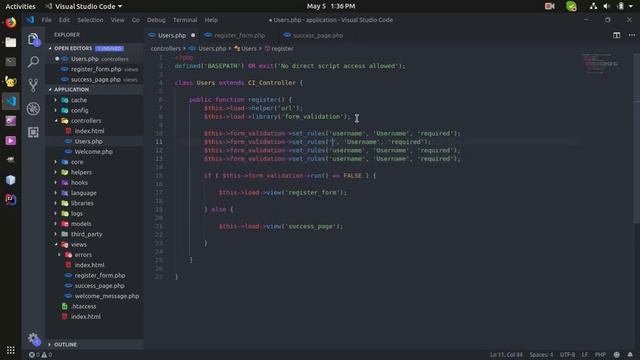This screenshot has width=640, height=360.
Task: Expand the third_party folder
Action: click(56, 234)
